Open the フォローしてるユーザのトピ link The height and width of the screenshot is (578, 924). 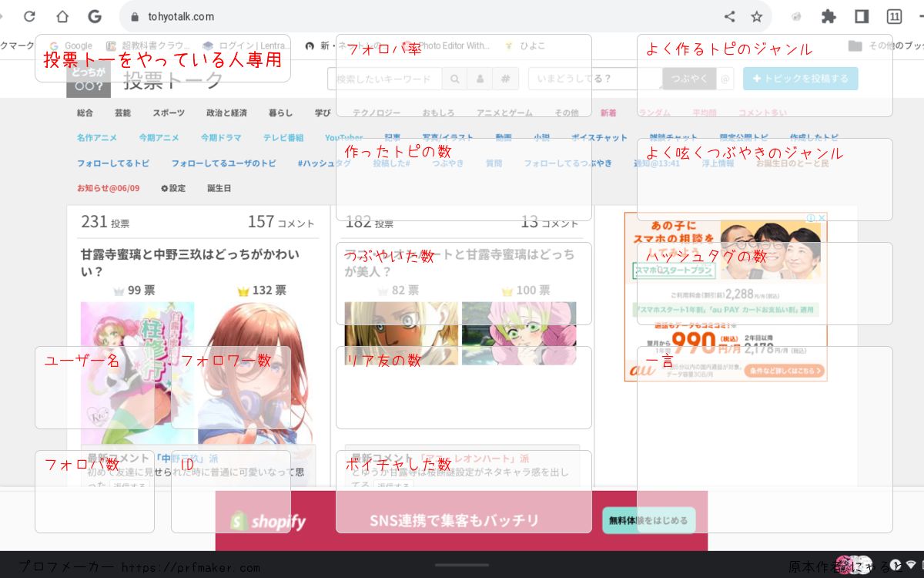pos(223,163)
